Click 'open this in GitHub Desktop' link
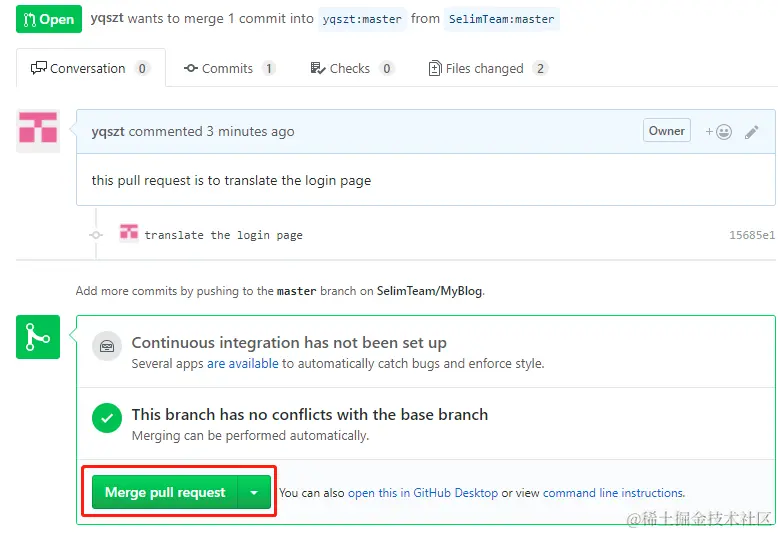The height and width of the screenshot is (534, 778). [423, 493]
